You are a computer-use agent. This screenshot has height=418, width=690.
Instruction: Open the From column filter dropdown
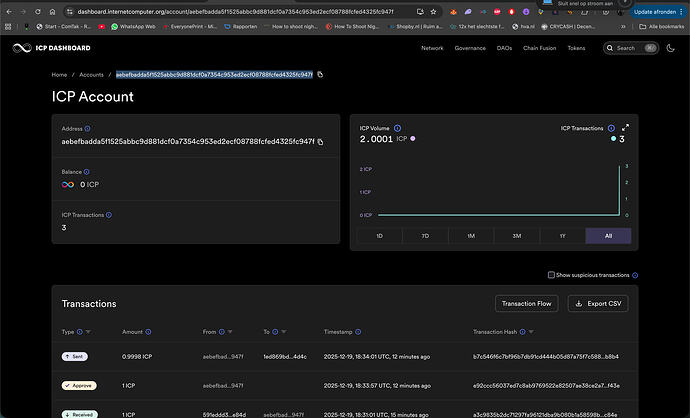point(230,332)
